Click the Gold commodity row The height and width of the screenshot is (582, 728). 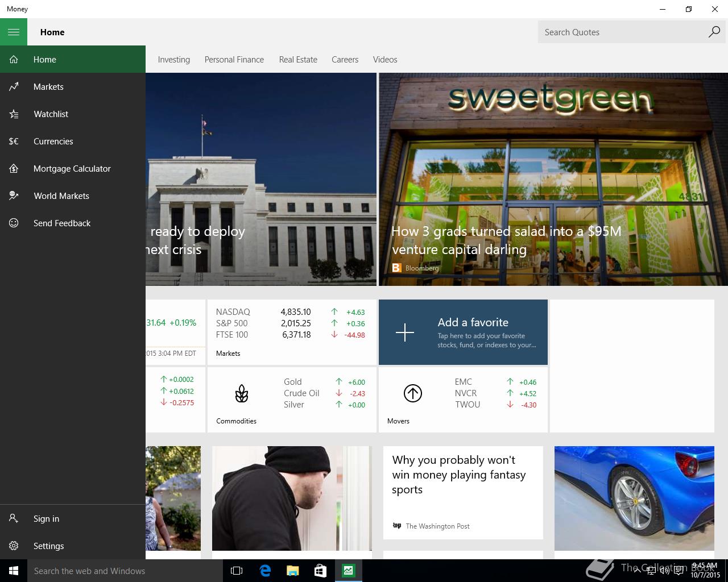tap(324, 381)
